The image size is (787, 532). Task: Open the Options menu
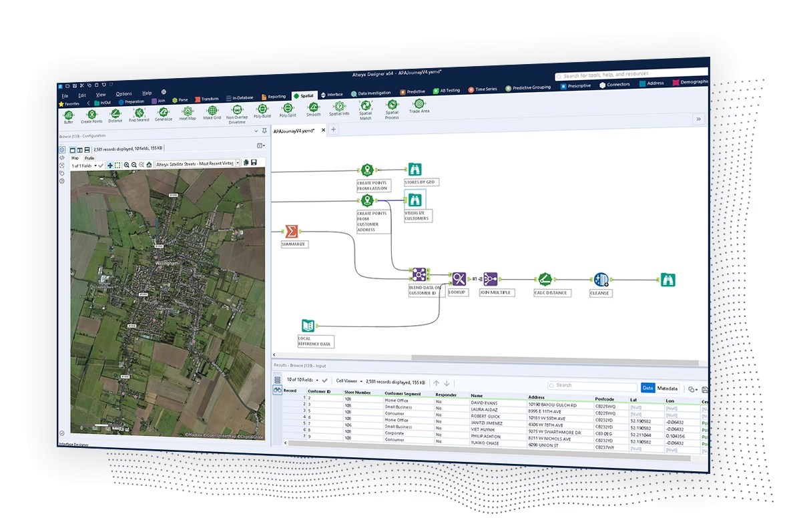click(124, 93)
